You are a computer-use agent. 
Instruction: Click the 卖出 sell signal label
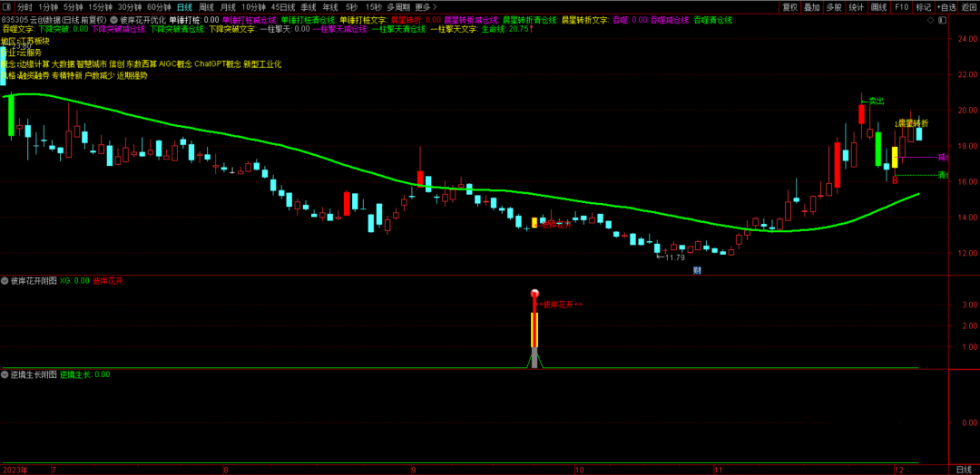(876, 101)
